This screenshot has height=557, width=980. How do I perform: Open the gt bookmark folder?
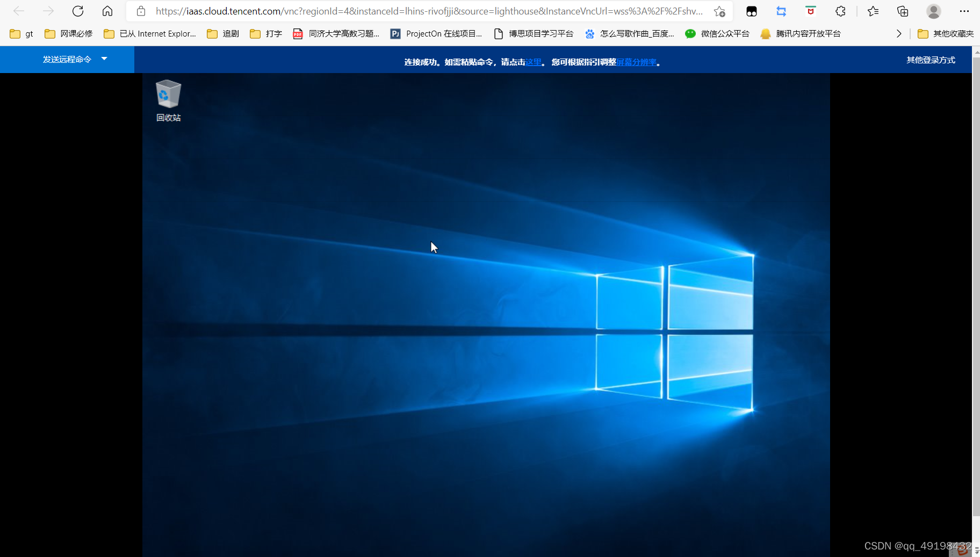[21, 34]
